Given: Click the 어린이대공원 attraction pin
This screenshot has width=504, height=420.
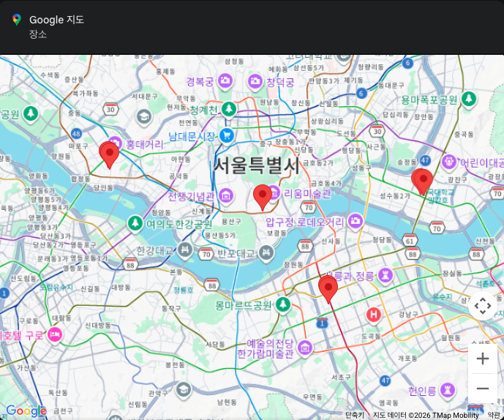Looking at the screenshot, I should [x=449, y=162].
